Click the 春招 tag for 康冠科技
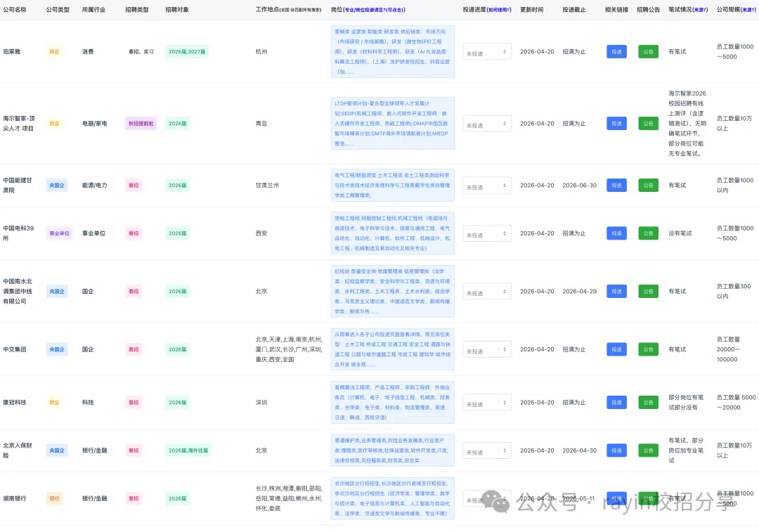This screenshot has width=759, height=532. [134, 402]
